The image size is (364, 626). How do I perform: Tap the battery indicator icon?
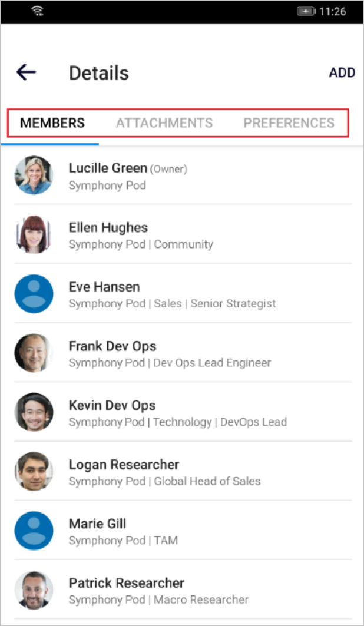coord(306,12)
